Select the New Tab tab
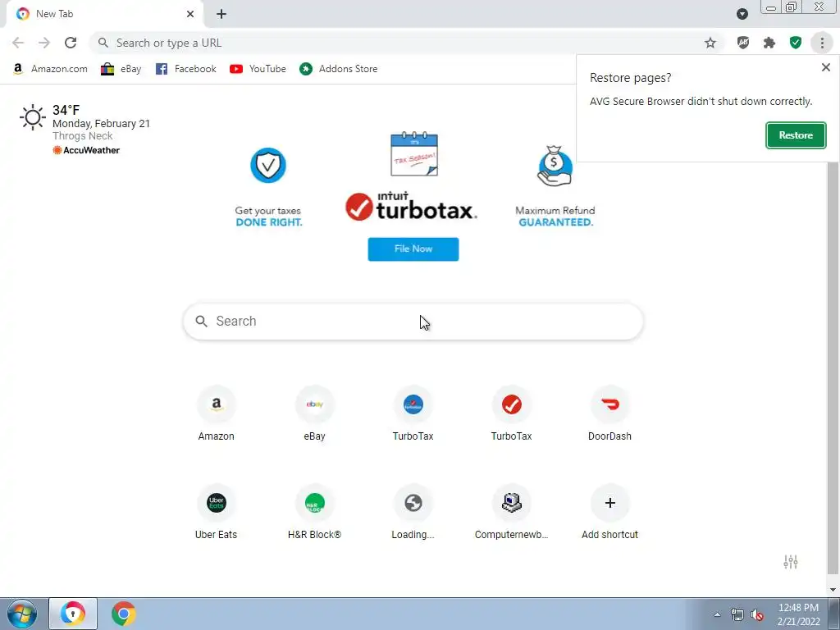The image size is (840, 630). 104,14
